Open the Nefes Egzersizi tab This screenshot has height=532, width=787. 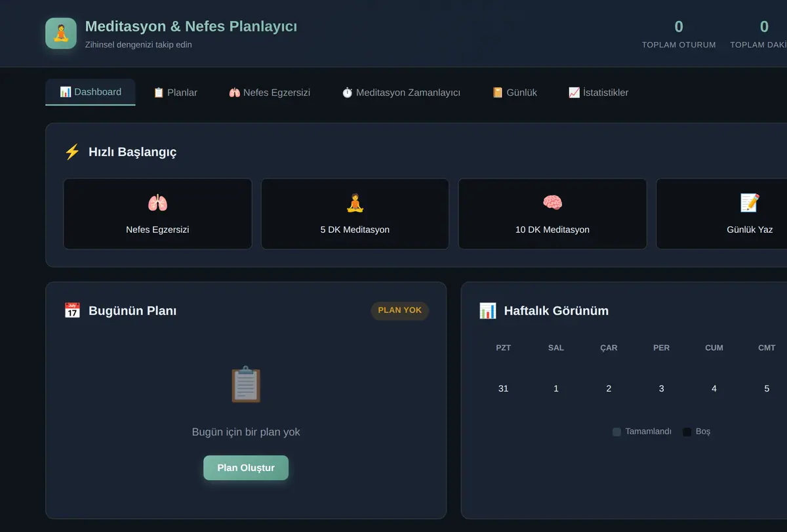(270, 92)
